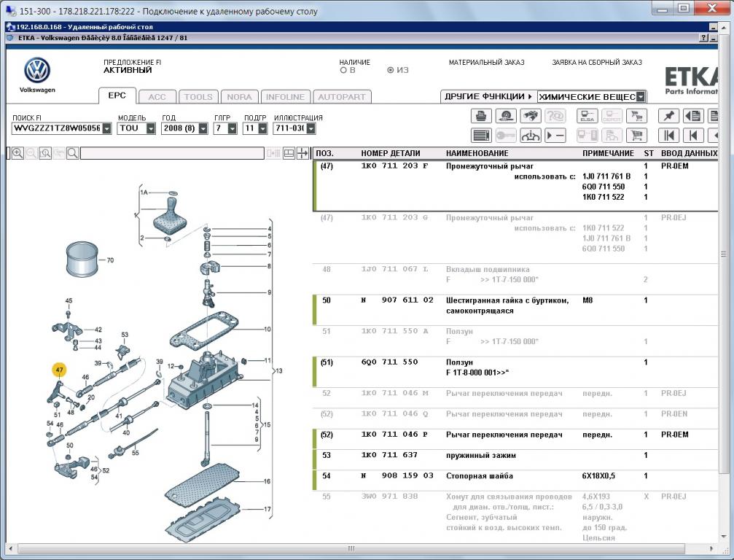Zoom in on the illustration

[17, 153]
